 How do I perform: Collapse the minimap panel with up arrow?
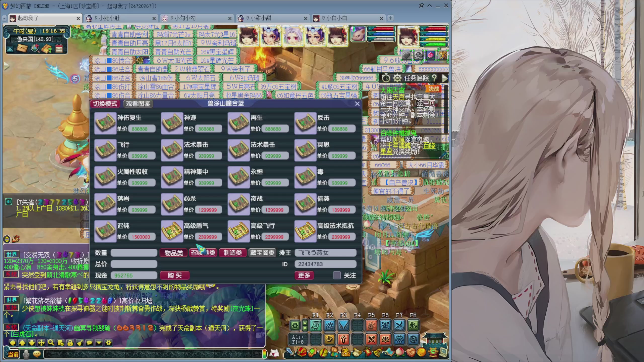(10, 49)
